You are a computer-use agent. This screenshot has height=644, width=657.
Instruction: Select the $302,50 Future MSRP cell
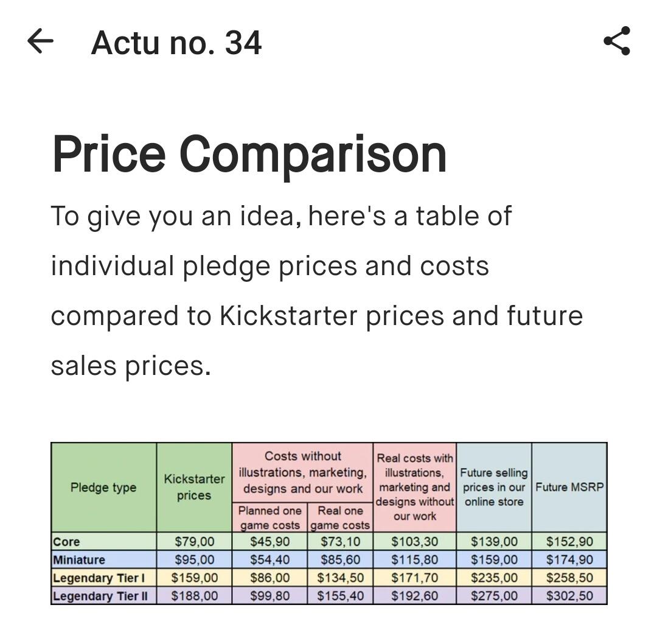569,595
